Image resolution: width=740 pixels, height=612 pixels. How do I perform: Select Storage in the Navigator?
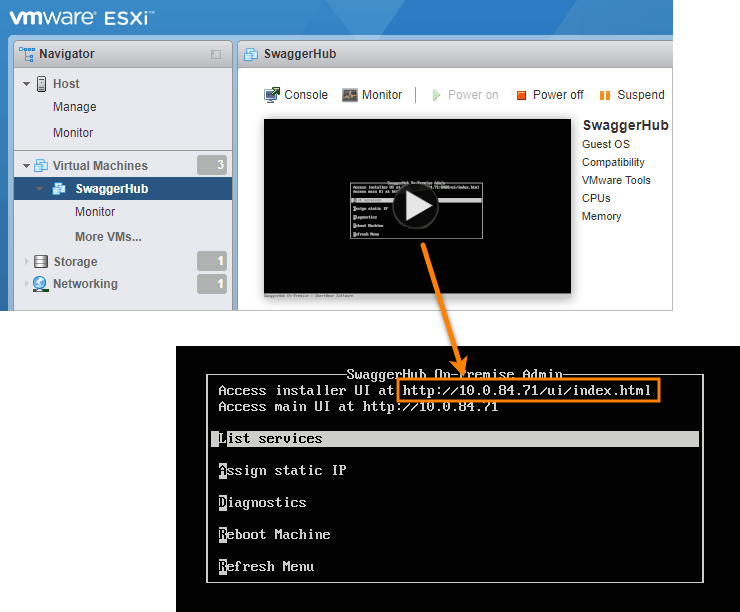(76, 261)
